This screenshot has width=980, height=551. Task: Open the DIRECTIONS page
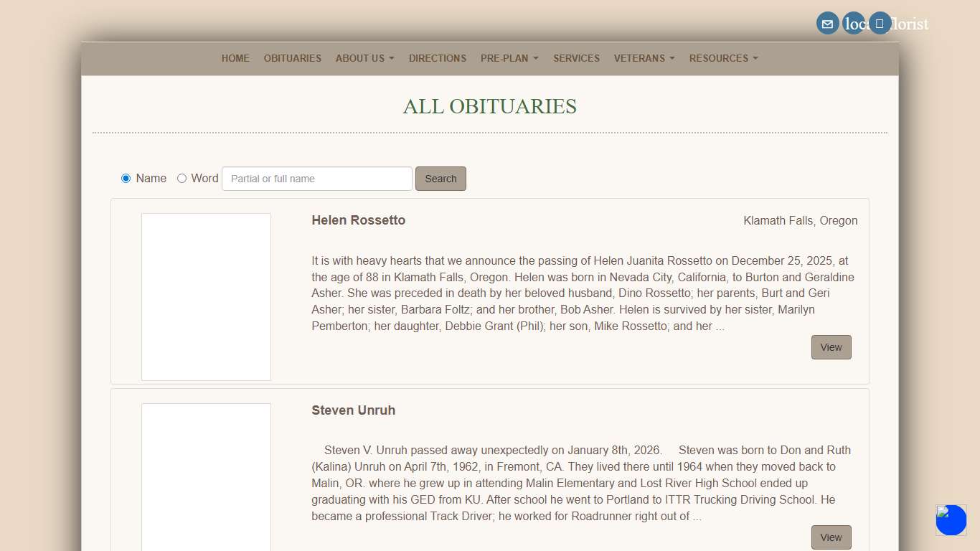click(438, 58)
